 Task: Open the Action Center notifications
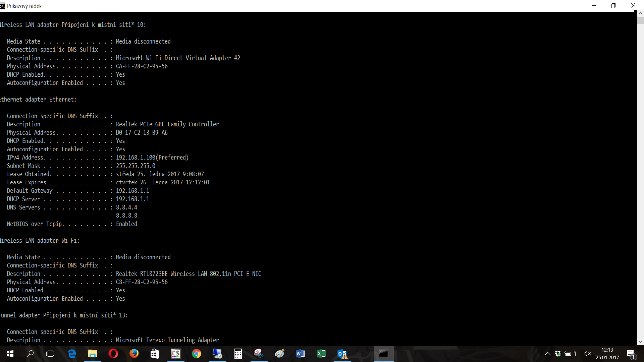631,354
